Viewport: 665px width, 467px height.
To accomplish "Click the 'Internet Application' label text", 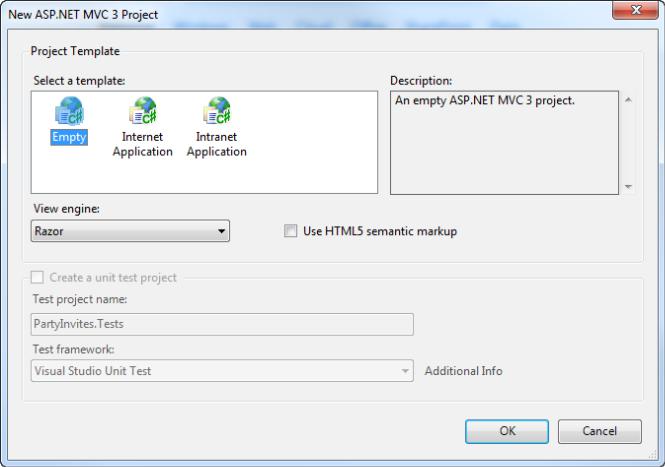I will click(x=142, y=144).
